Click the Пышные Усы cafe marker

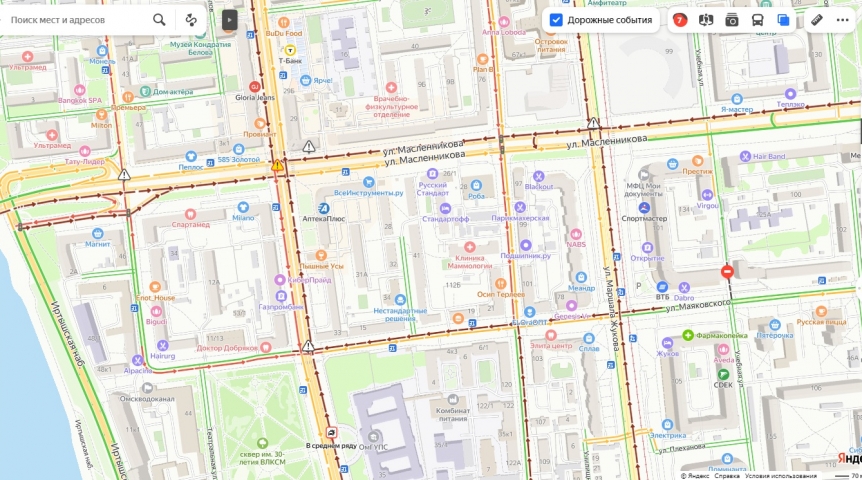(x=321, y=255)
